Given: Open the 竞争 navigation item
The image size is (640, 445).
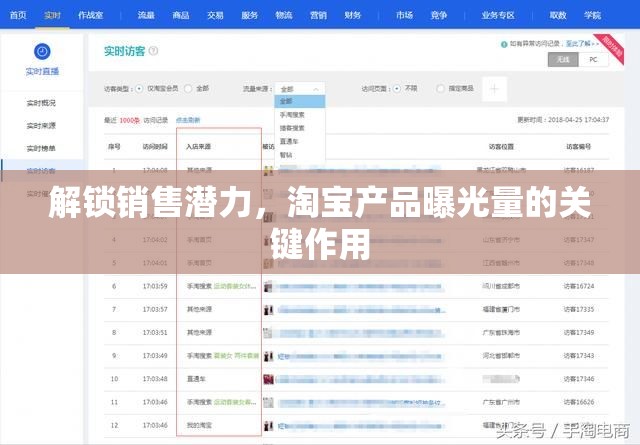Looking at the screenshot, I should 439,16.
